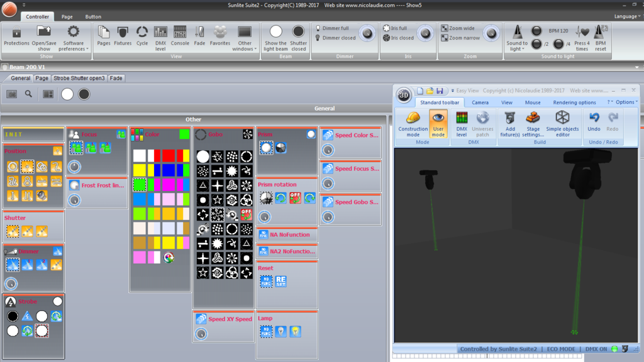The width and height of the screenshot is (644, 362).
Task: Click the Cycle icon in View group
Action: click(x=142, y=36)
